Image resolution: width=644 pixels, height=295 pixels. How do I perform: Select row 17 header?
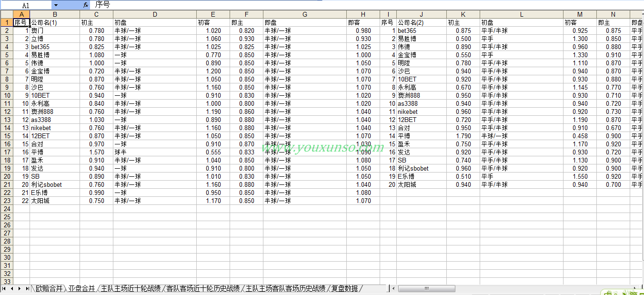coord(6,152)
